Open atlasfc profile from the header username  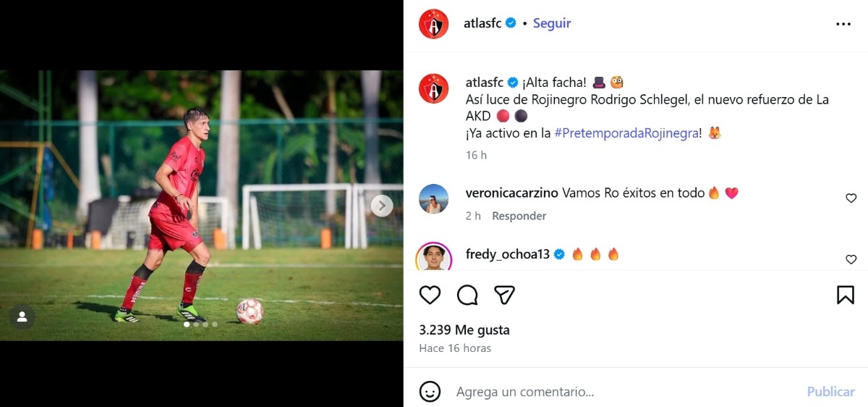tap(482, 23)
